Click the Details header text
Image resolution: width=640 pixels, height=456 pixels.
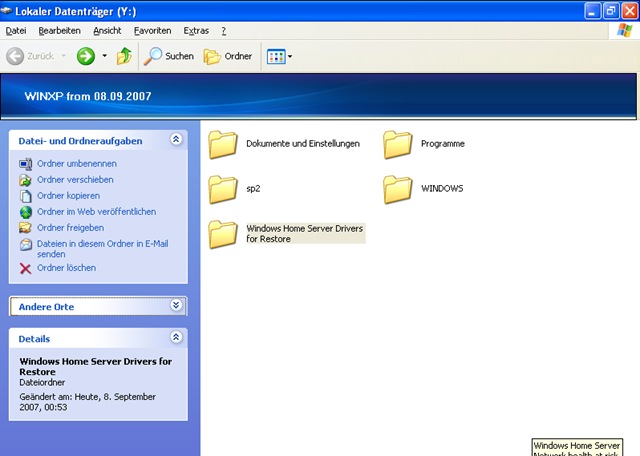click(34, 339)
